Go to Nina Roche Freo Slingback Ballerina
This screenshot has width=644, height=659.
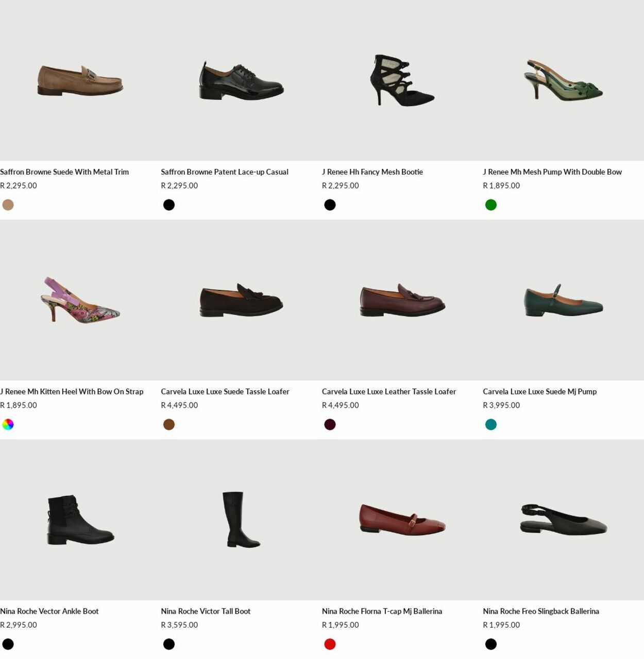[x=541, y=611]
